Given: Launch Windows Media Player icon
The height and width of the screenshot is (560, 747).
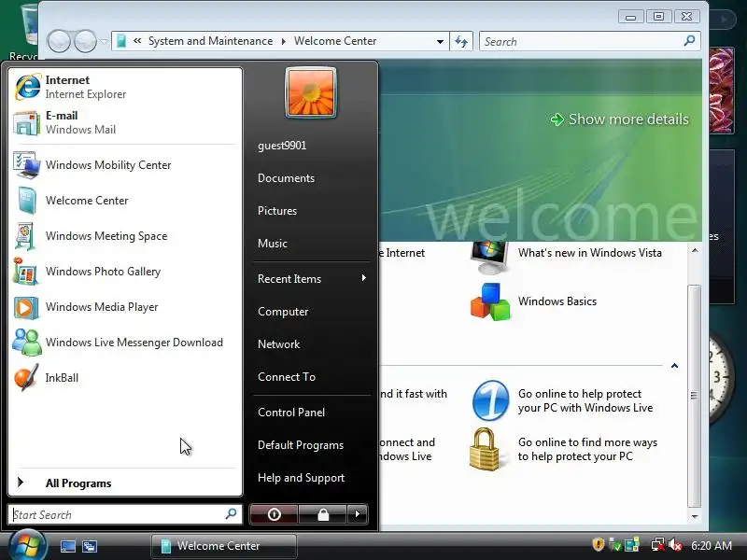Looking at the screenshot, I should coord(26,307).
